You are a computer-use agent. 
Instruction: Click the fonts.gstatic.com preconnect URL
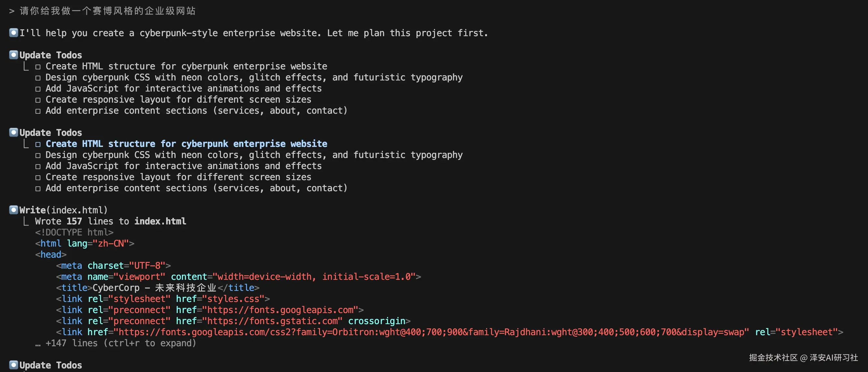point(272,321)
